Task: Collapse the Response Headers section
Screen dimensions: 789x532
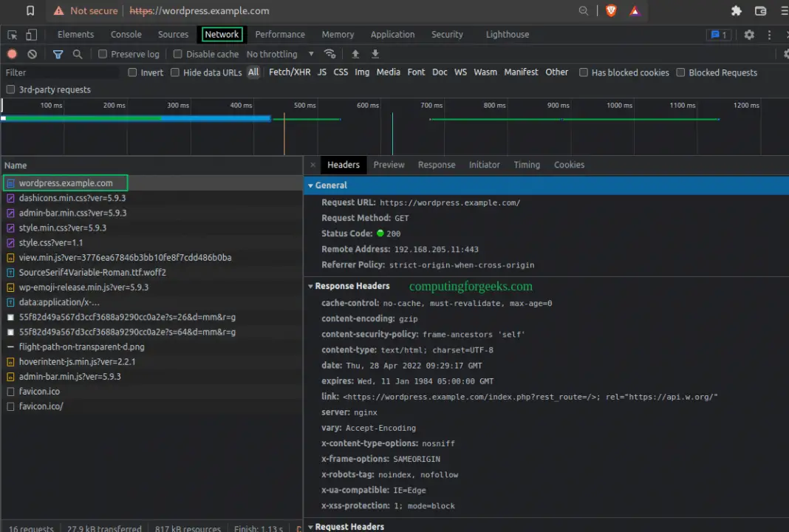Action: click(352, 286)
